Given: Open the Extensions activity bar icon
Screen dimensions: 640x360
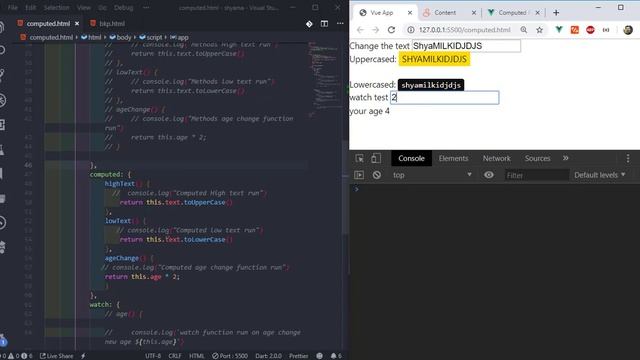Looking at the screenshot, I should click(x=3, y=124).
